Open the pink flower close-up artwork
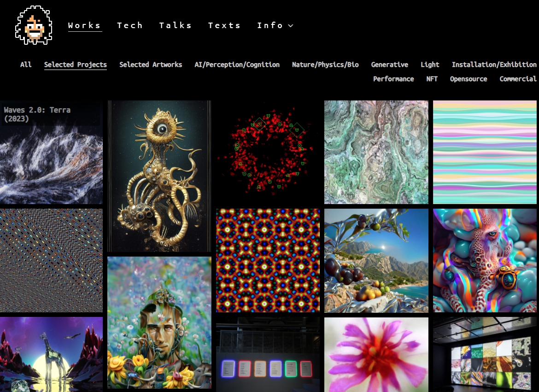Screen dimensions: 539x392 (x=376, y=355)
